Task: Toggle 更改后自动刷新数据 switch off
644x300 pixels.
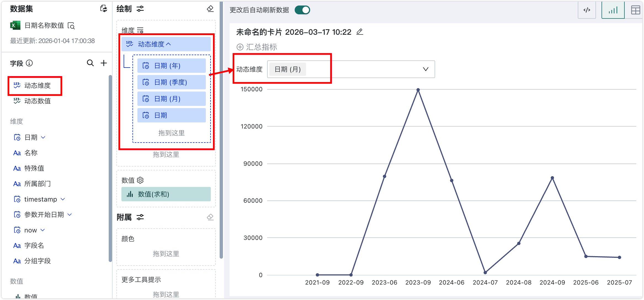Action: (x=302, y=10)
